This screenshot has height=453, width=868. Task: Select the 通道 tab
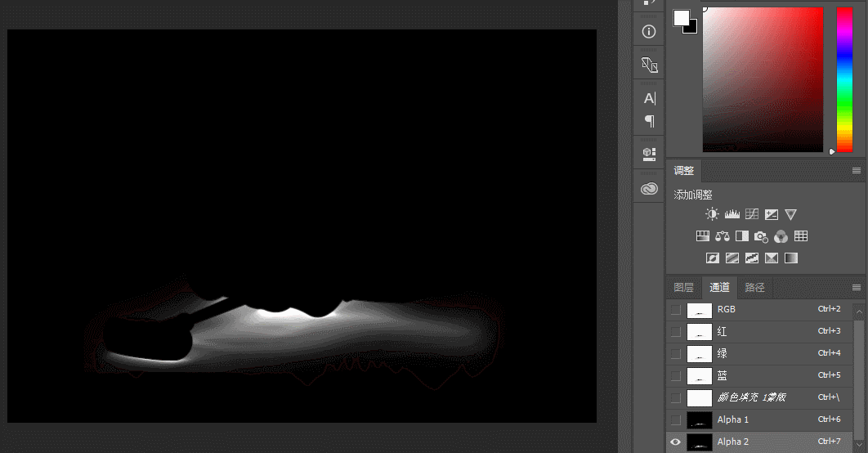(x=719, y=287)
